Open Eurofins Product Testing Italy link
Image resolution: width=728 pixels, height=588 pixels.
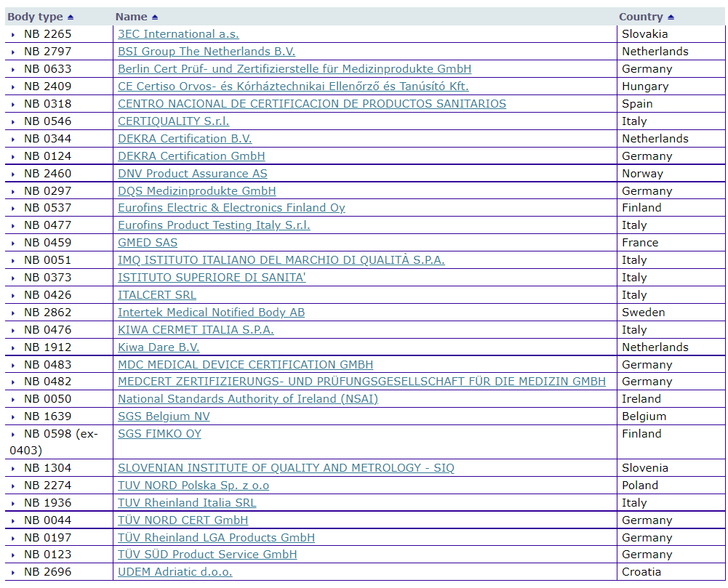click(214, 225)
